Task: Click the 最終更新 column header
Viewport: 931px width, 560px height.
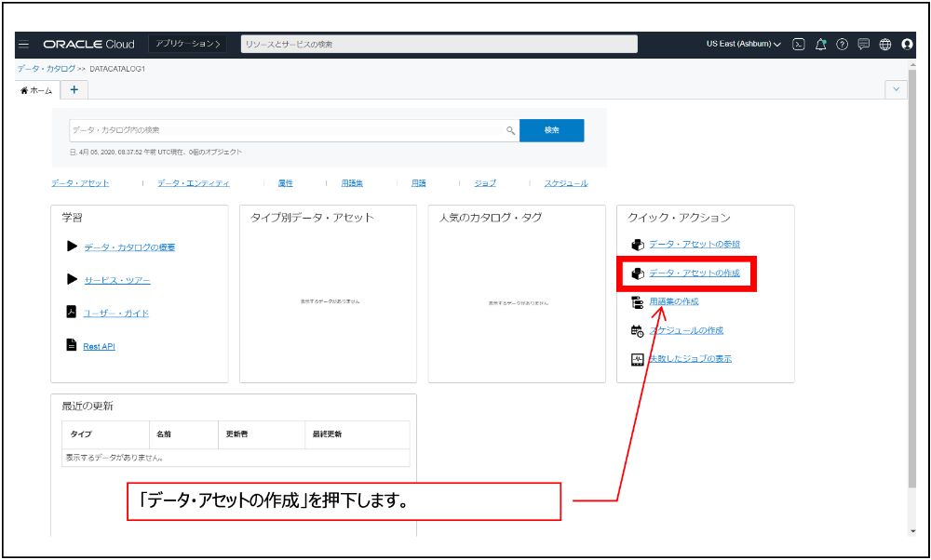Action: [358, 434]
